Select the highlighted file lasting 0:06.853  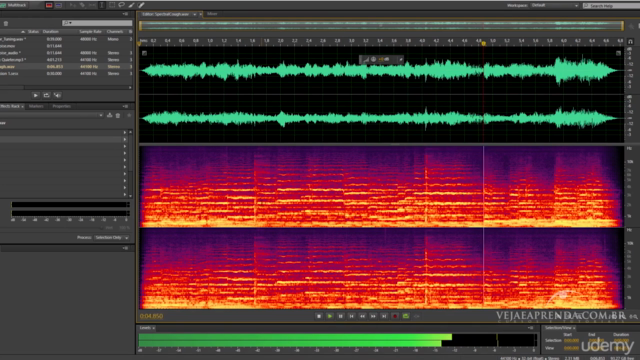point(65,67)
